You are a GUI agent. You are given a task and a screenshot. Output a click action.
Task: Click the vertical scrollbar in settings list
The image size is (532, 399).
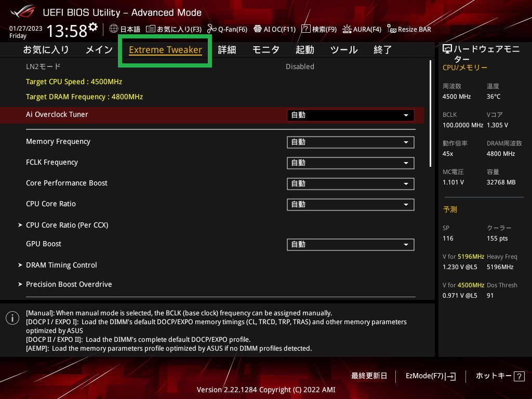tap(430, 113)
